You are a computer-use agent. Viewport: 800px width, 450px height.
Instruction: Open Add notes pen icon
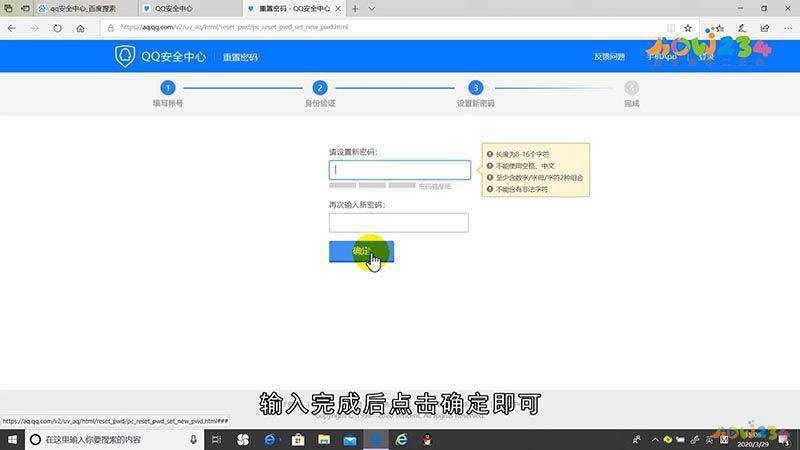point(742,28)
